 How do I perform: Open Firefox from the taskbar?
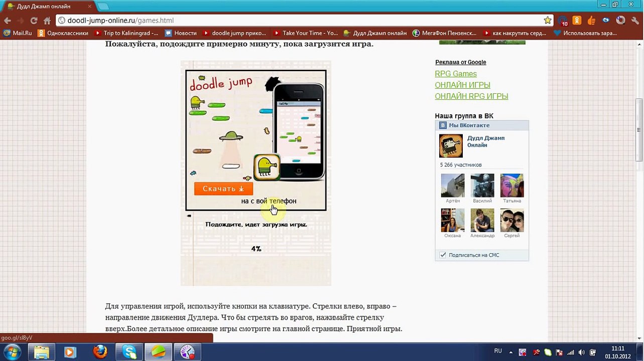coord(100,352)
